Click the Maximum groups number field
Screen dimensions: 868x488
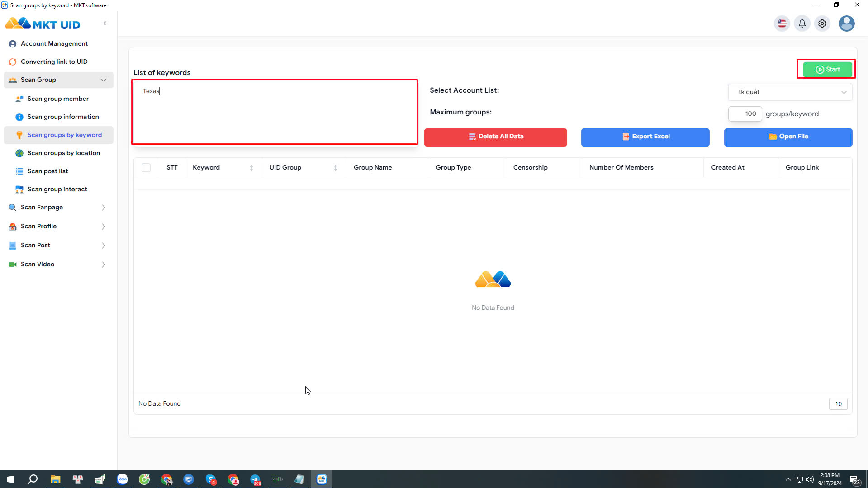click(745, 114)
